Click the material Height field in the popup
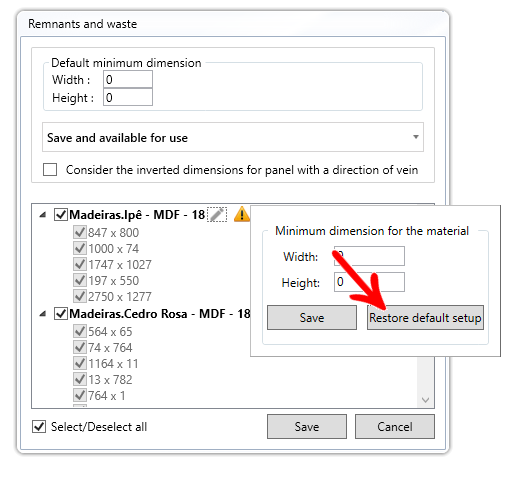Screen dimensions: 531x484 [x=369, y=282]
